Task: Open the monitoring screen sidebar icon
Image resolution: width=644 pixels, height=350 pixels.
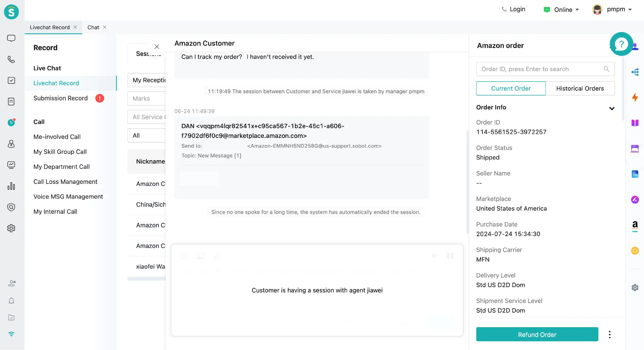Action: pos(11,165)
